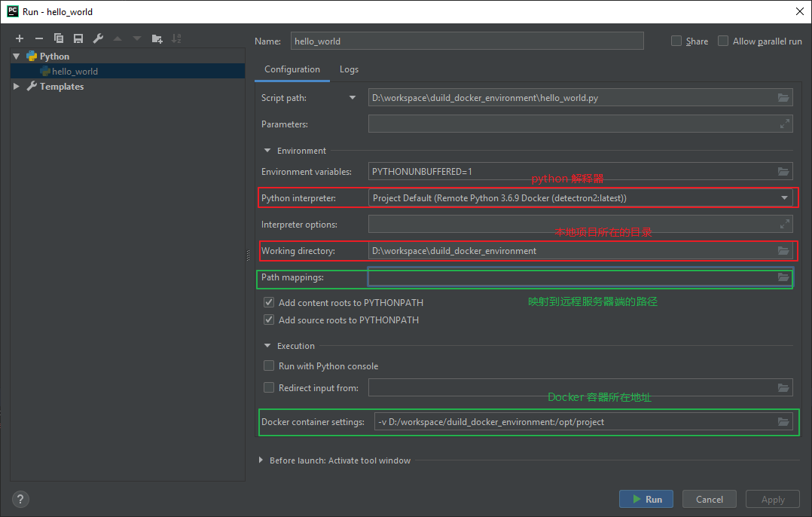
Task: Save the configuration with floppy icon
Action: pos(78,38)
